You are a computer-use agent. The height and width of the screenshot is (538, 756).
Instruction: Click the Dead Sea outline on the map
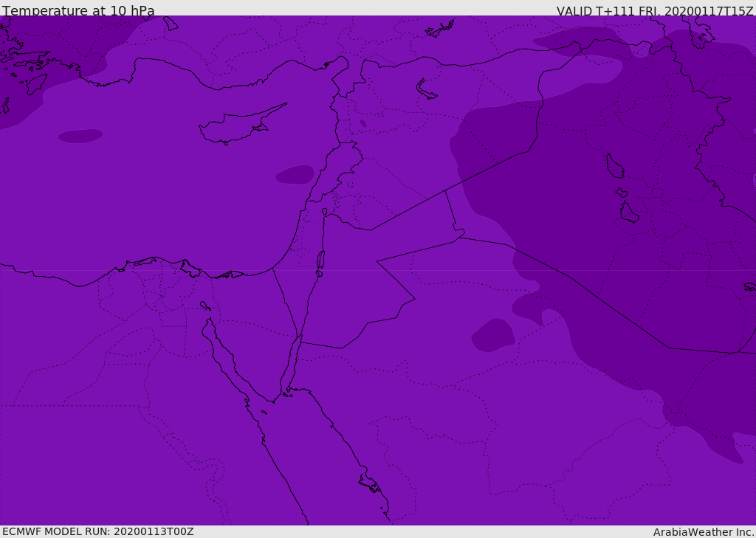pyautogui.click(x=320, y=263)
